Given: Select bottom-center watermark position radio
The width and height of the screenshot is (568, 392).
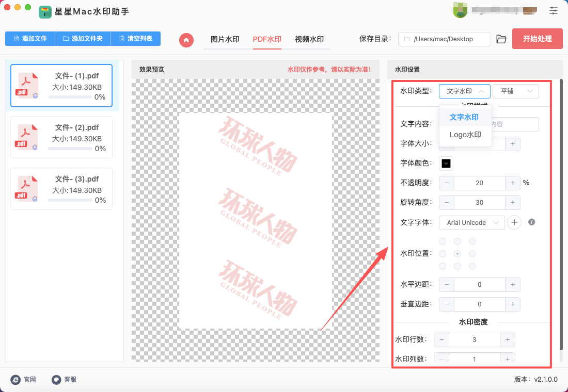Looking at the screenshot, I should pos(457,266).
